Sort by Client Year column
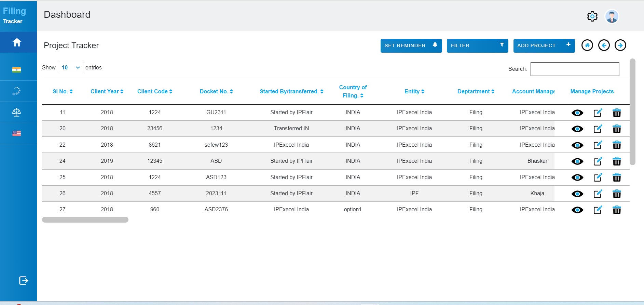 (x=107, y=91)
